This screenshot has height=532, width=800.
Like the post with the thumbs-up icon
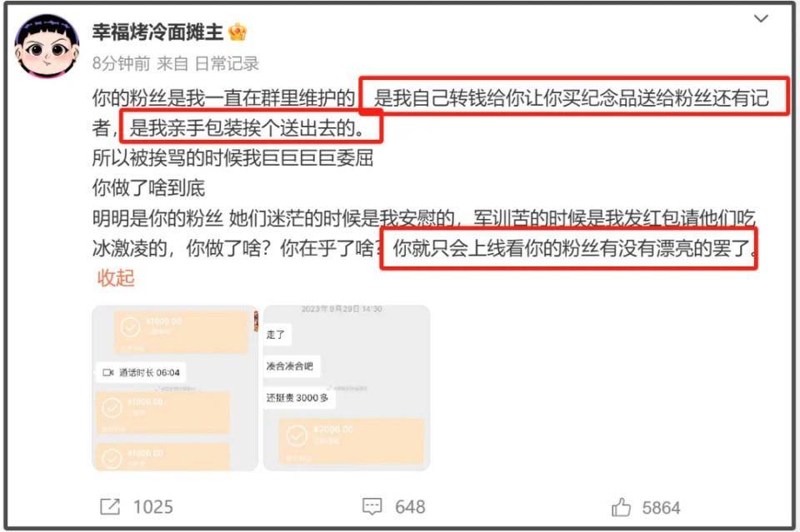click(x=621, y=507)
